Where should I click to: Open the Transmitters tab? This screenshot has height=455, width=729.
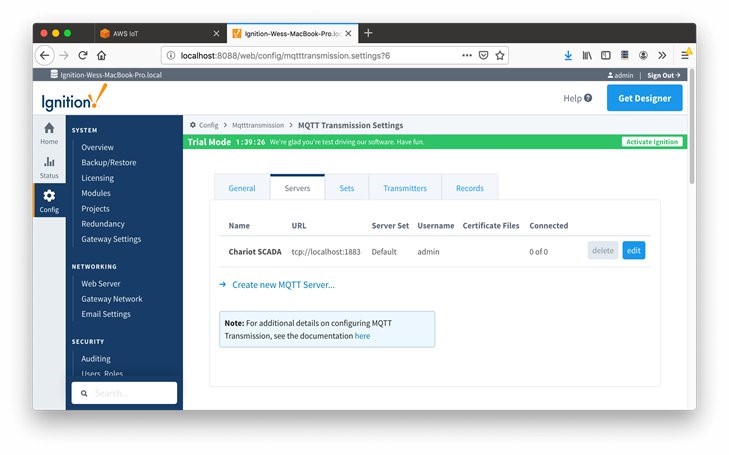point(405,188)
